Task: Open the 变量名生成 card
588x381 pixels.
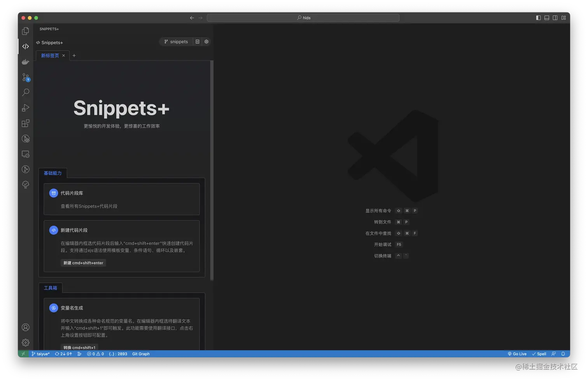Action: click(x=122, y=324)
